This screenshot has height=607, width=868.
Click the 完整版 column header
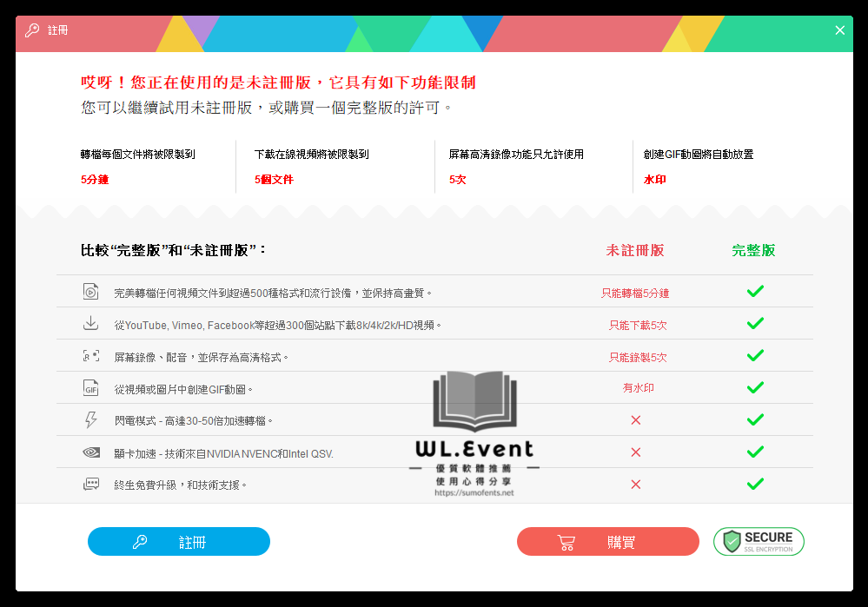coord(753,250)
